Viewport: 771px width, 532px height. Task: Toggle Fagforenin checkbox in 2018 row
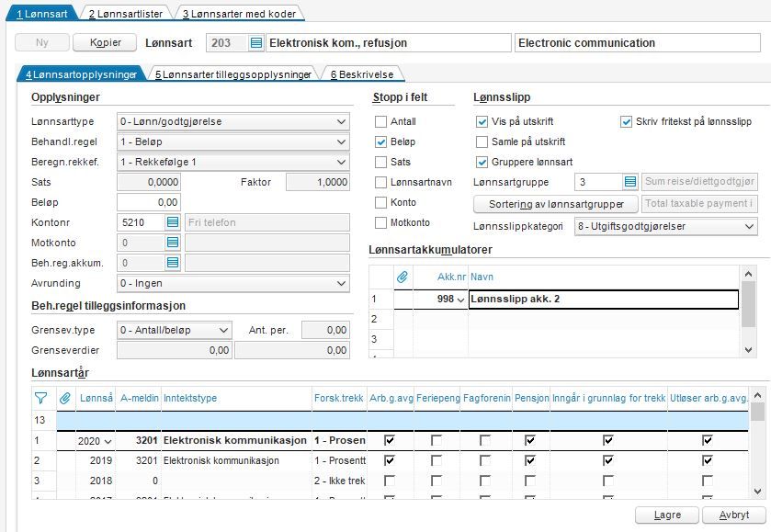click(x=485, y=481)
